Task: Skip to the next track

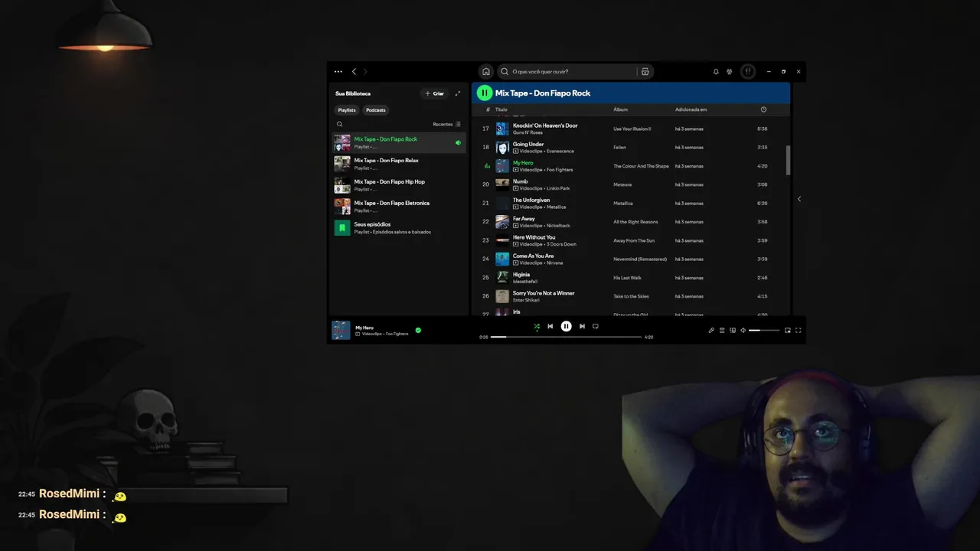Action: pyautogui.click(x=582, y=326)
